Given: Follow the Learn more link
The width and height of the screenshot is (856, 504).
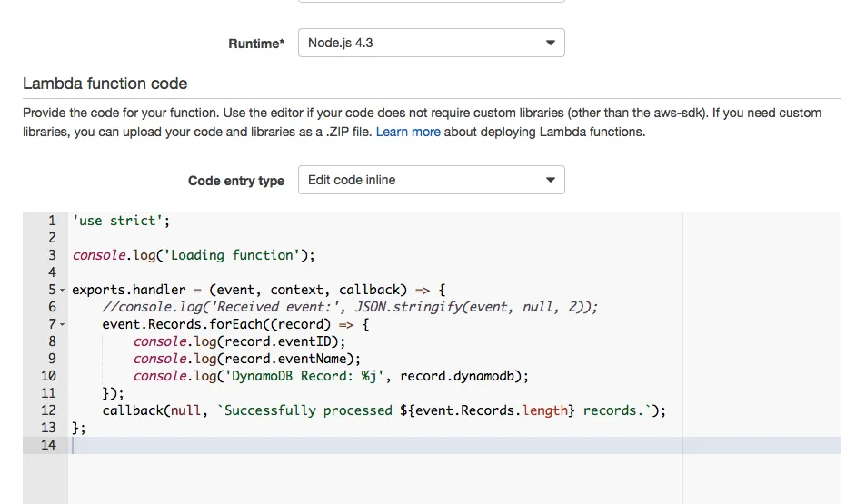Looking at the screenshot, I should (408, 132).
